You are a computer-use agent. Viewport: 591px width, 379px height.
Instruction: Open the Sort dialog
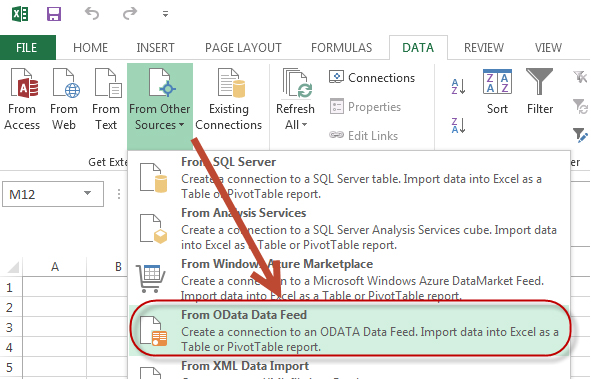(x=498, y=92)
